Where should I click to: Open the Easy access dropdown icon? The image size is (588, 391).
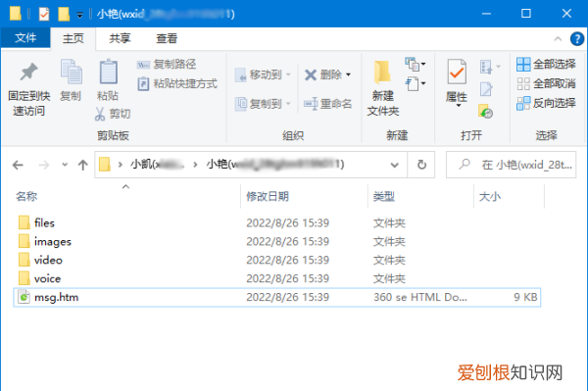[415, 83]
